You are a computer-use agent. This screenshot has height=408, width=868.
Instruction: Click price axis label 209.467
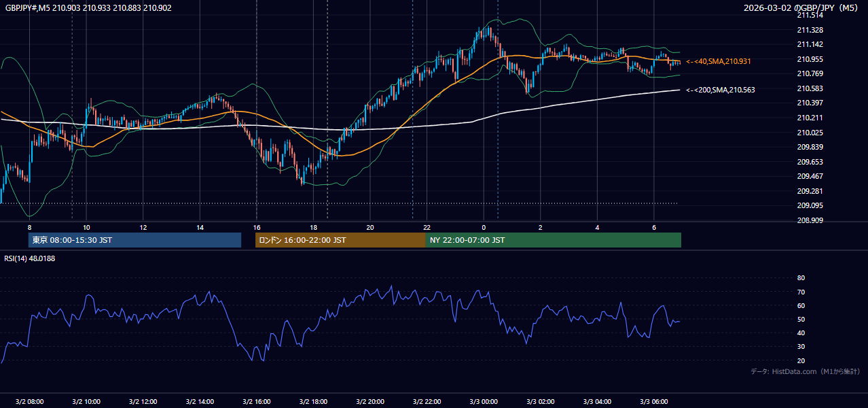(x=810, y=176)
